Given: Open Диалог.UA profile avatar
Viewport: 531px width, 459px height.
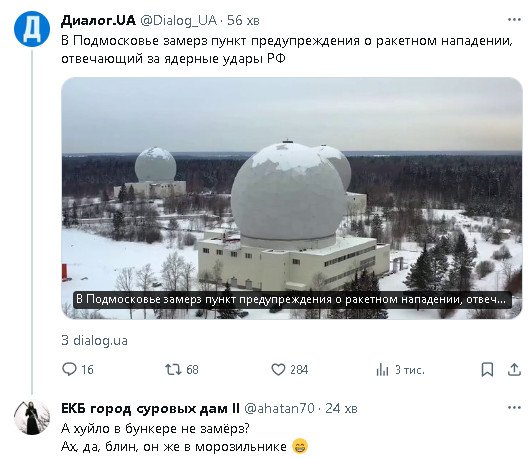Looking at the screenshot, I should point(32,29).
